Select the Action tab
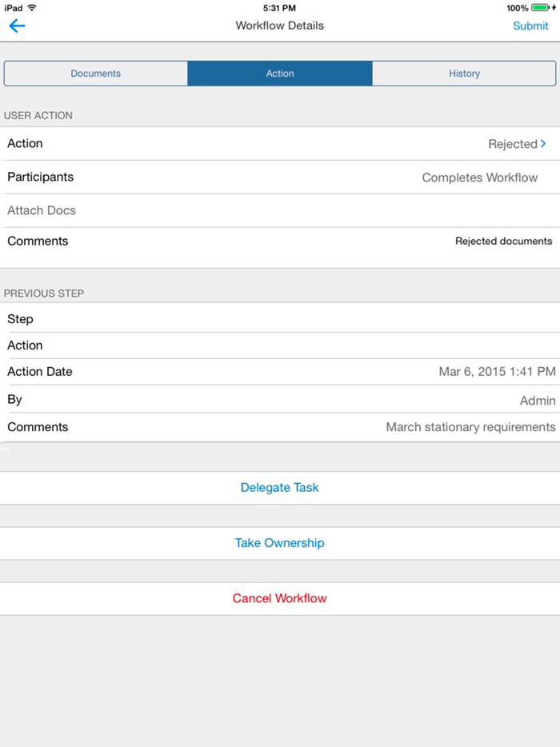This screenshot has width=560, height=747. point(279,73)
